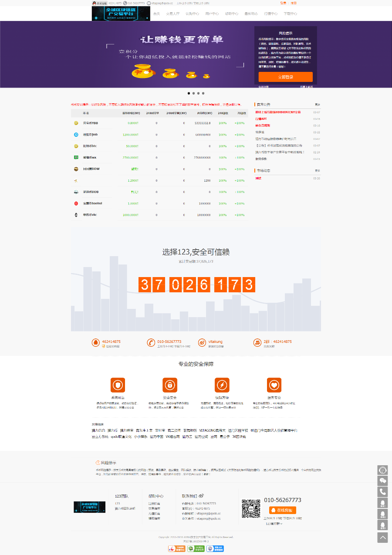Screen dimensions: 392x555
Task: Click the QQ 联系客服 button in top bar
Action: tap(99, 3)
